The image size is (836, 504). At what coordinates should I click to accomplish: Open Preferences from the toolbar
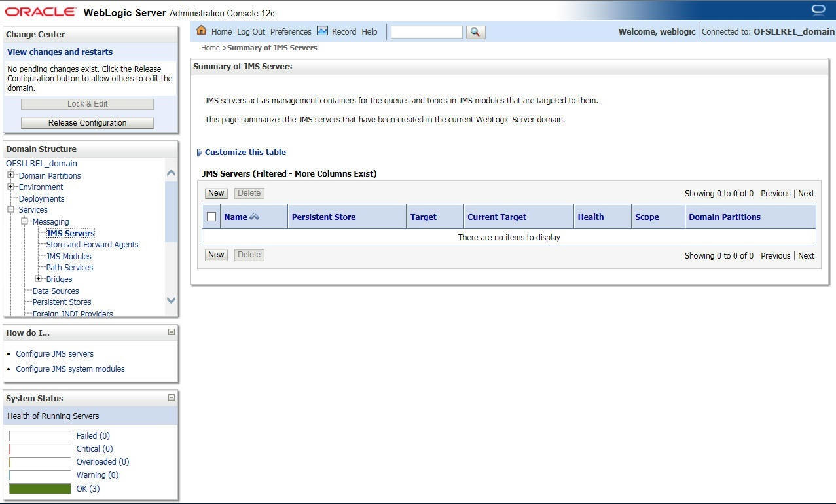point(291,31)
